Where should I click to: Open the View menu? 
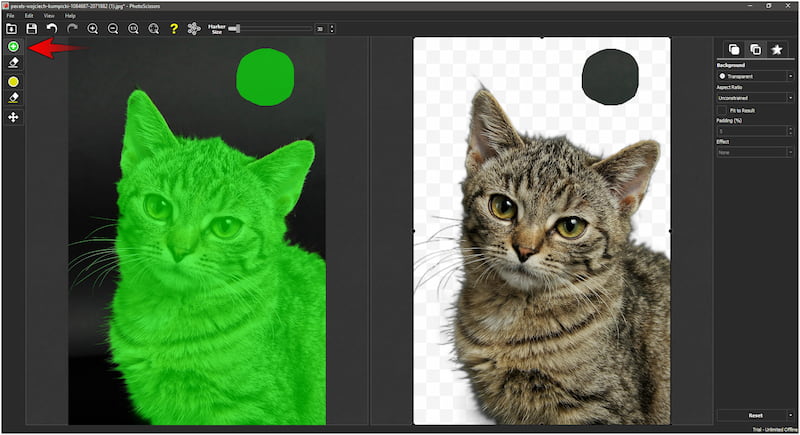click(49, 16)
